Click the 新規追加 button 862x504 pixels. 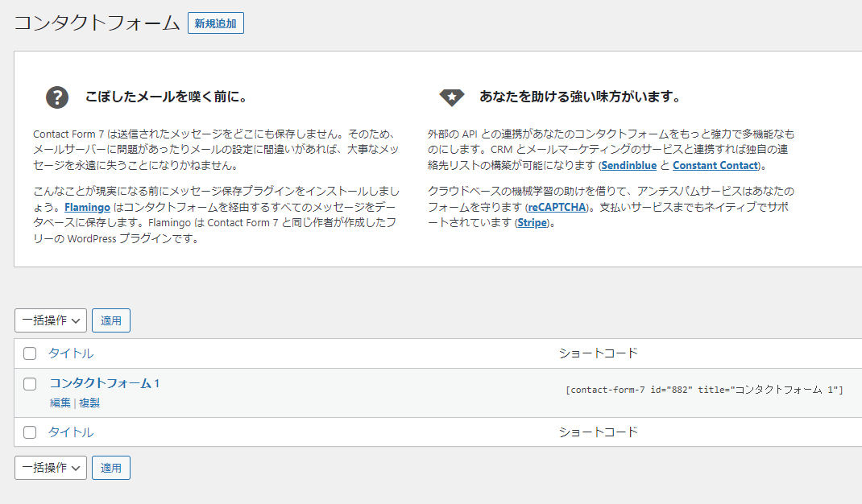[x=215, y=23]
